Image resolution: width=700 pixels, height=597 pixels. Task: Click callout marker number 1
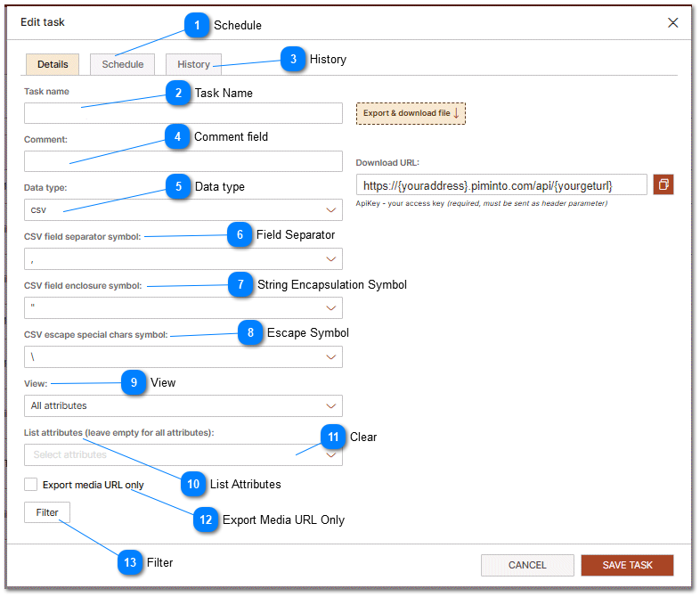click(x=196, y=25)
